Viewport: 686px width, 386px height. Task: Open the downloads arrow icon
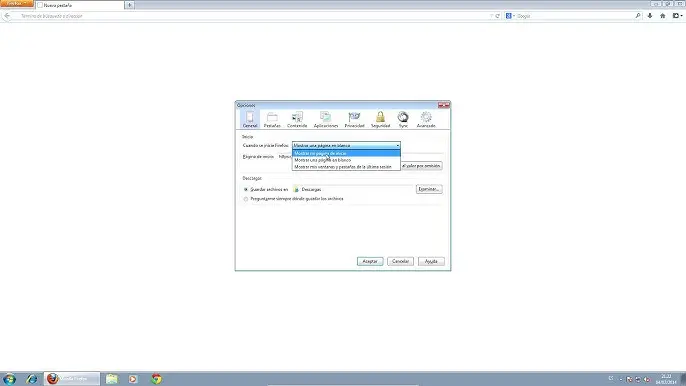tap(650, 16)
